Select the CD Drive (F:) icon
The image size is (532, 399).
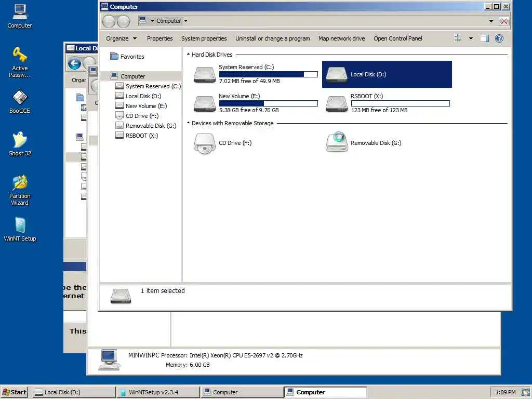pos(205,143)
